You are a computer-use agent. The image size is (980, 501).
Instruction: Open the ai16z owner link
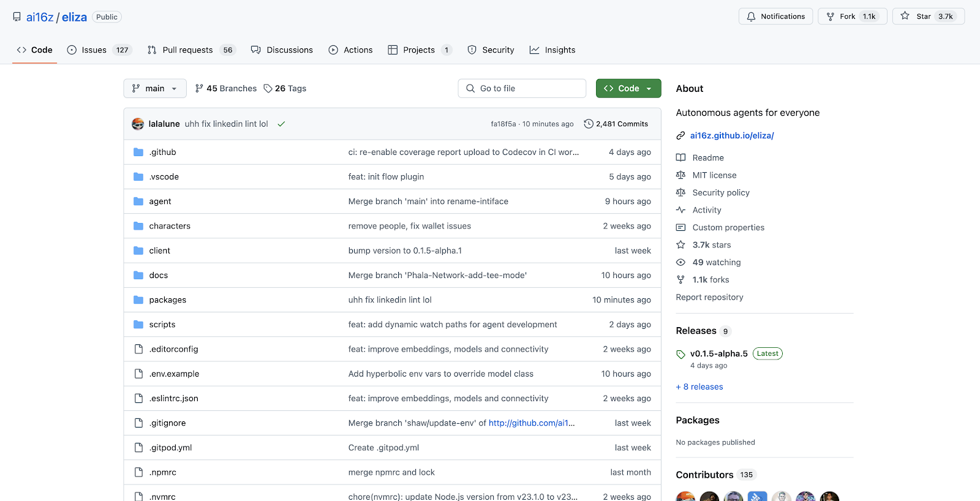[x=40, y=17]
